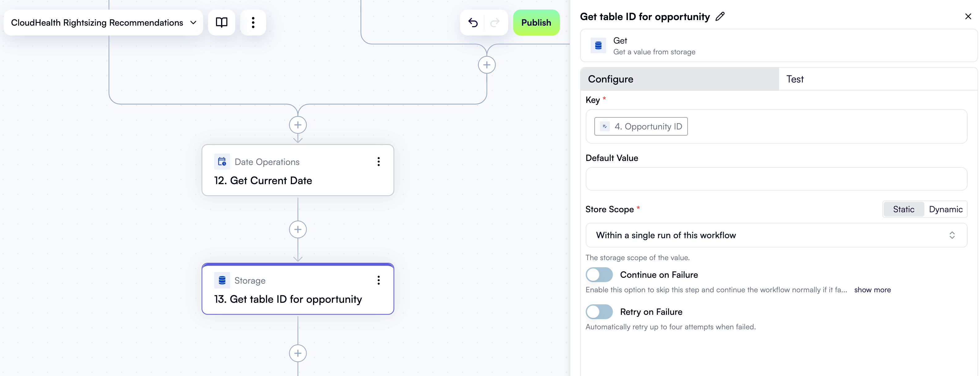This screenshot has width=980, height=376.
Task: Enable the Continue on Failure toggle
Action: 599,274
